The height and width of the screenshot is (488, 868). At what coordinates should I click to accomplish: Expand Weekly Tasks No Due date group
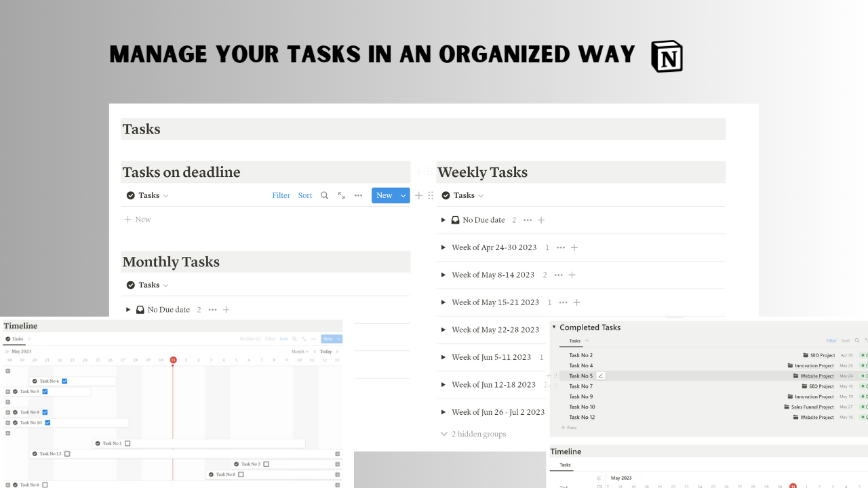443,220
